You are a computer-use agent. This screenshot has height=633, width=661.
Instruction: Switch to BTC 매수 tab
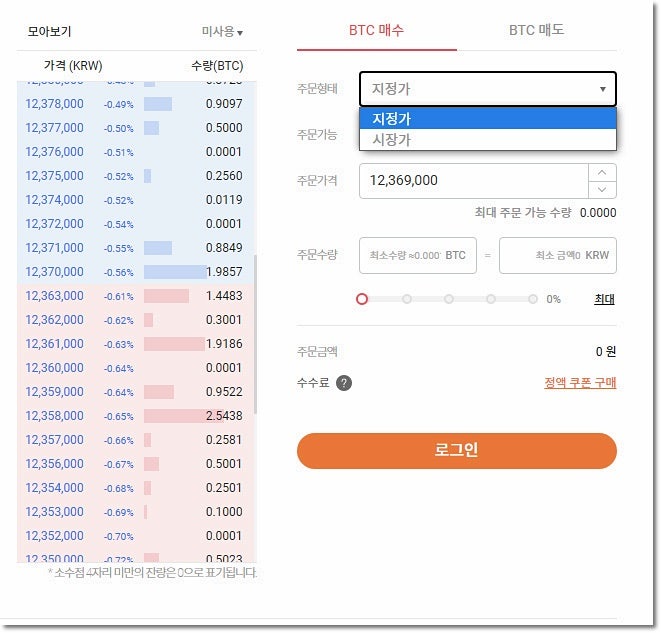coord(376,30)
